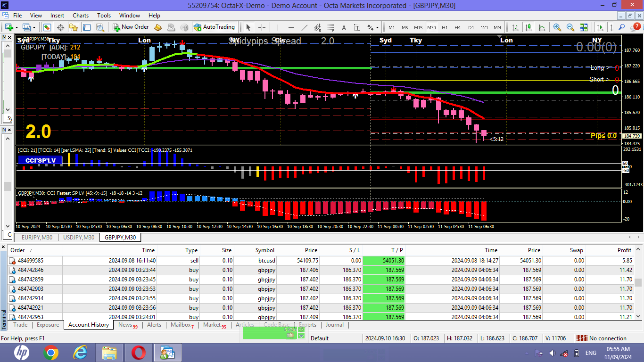Zoom out of the chart
This screenshot has width=644, height=362.
pos(570,27)
